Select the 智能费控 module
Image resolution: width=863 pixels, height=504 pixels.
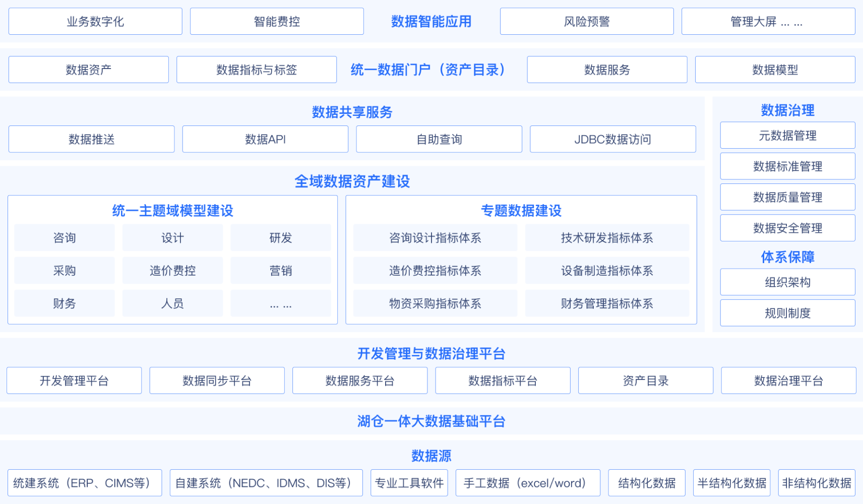(276, 21)
